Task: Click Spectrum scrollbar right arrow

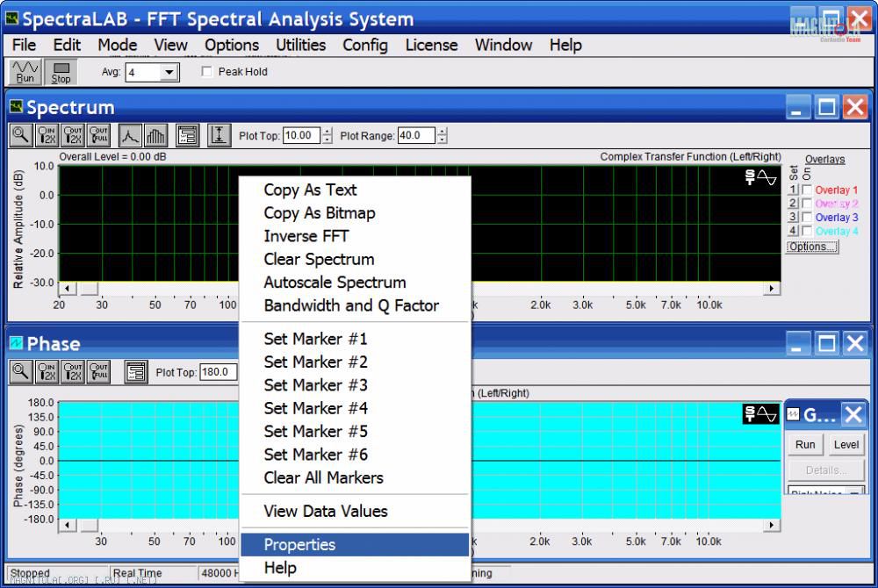Action: tap(772, 289)
